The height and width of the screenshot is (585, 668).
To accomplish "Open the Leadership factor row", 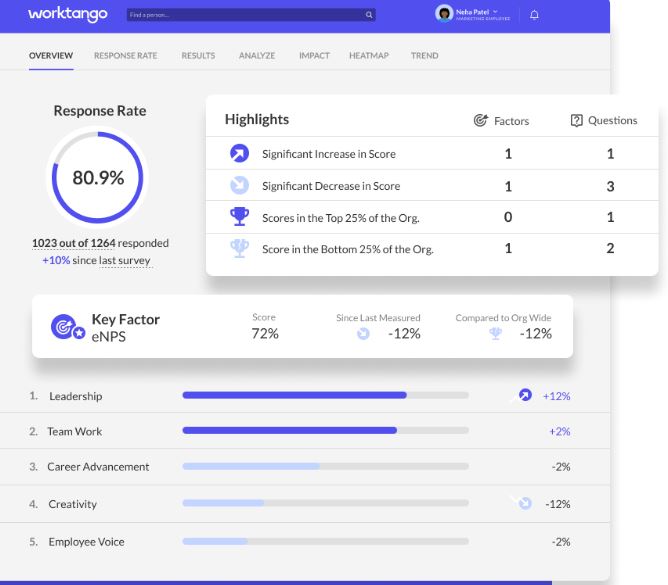I will tap(305, 395).
